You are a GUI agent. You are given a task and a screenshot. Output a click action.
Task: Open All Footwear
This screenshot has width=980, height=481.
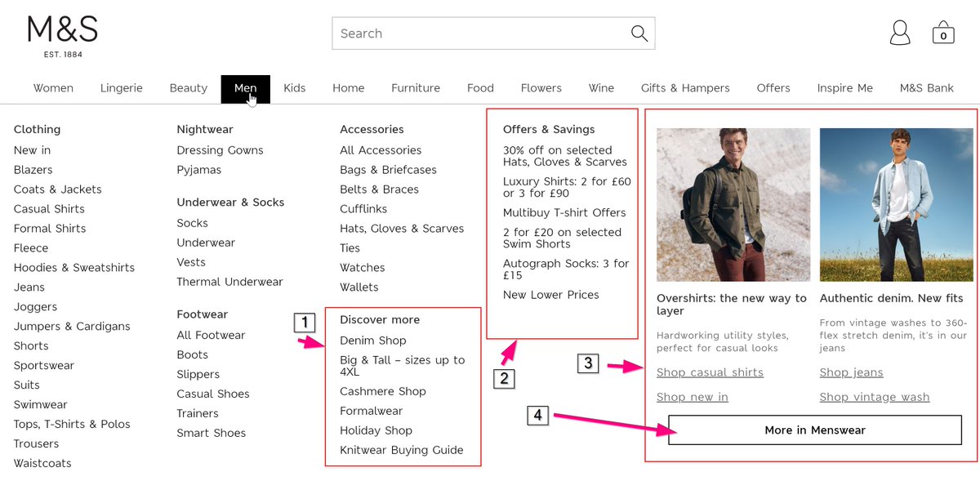point(211,335)
